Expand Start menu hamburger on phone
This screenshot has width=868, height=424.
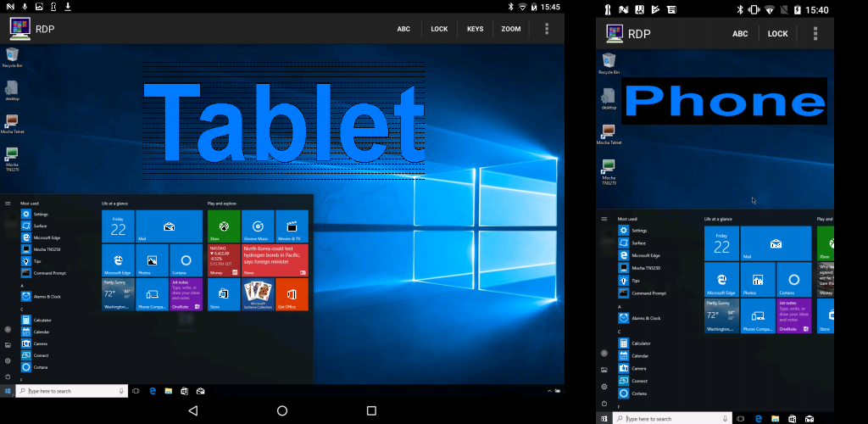tap(604, 219)
